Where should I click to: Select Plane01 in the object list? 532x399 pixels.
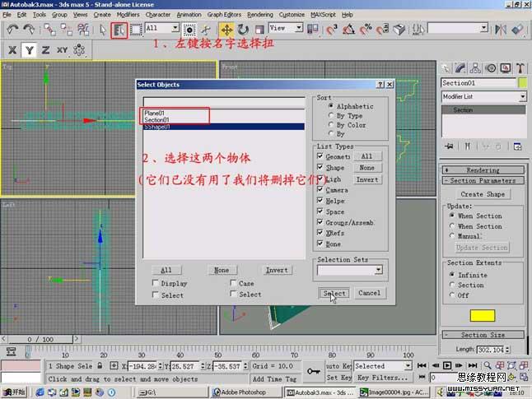click(x=154, y=113)
